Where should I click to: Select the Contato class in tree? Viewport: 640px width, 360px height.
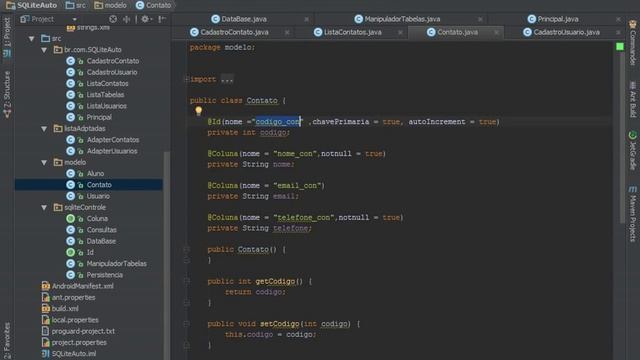(99, 185)
